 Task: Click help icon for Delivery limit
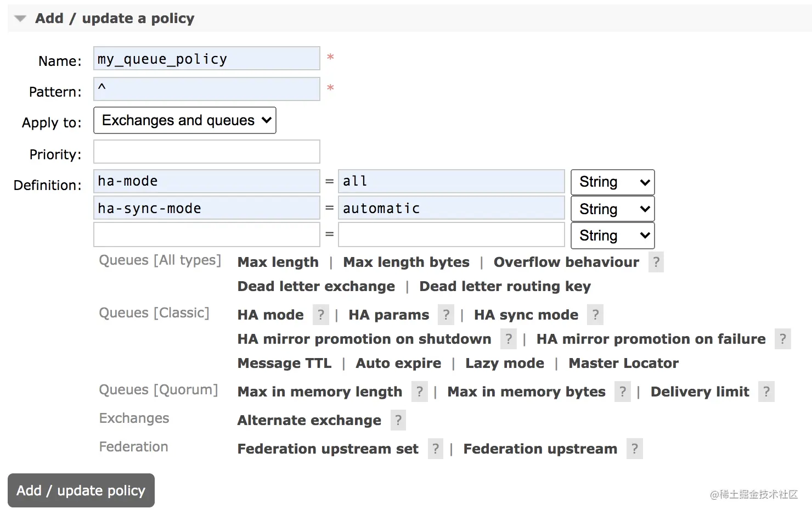[766, 392]
